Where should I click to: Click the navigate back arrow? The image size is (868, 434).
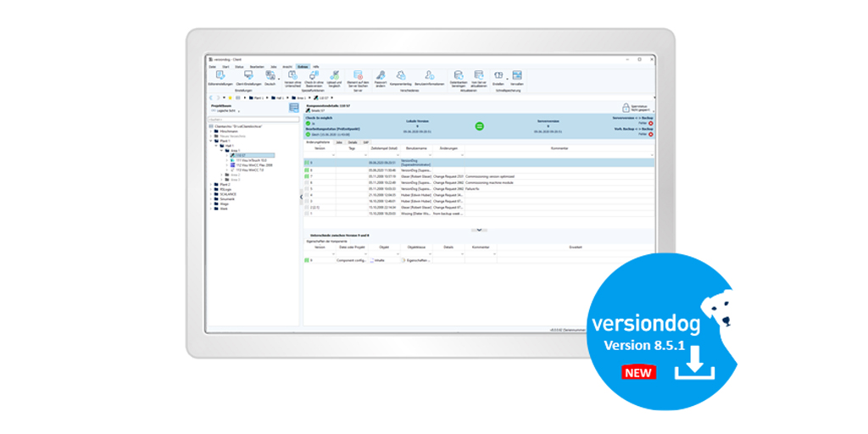coord(210,97)
